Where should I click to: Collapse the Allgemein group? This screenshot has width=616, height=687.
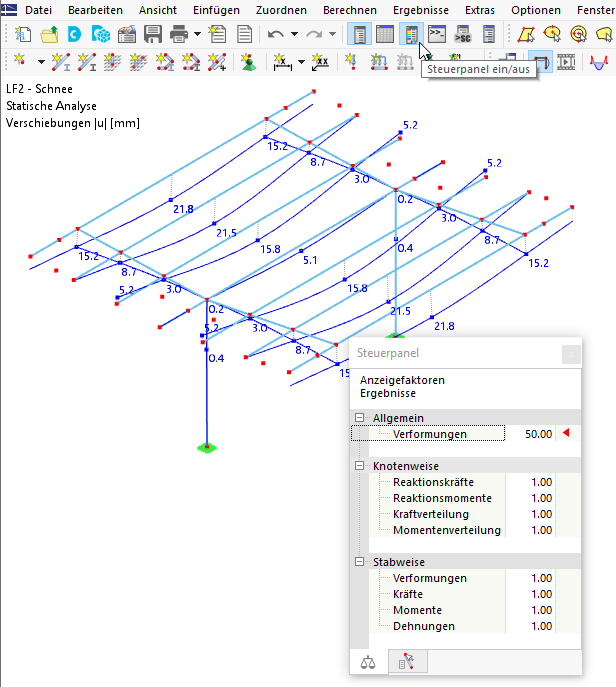tap(359, 418)
